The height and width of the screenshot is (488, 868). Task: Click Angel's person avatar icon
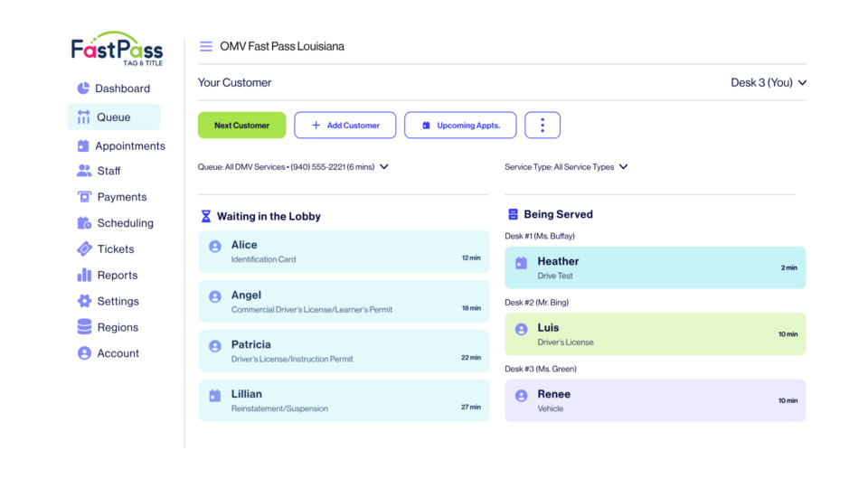(215, 296)
